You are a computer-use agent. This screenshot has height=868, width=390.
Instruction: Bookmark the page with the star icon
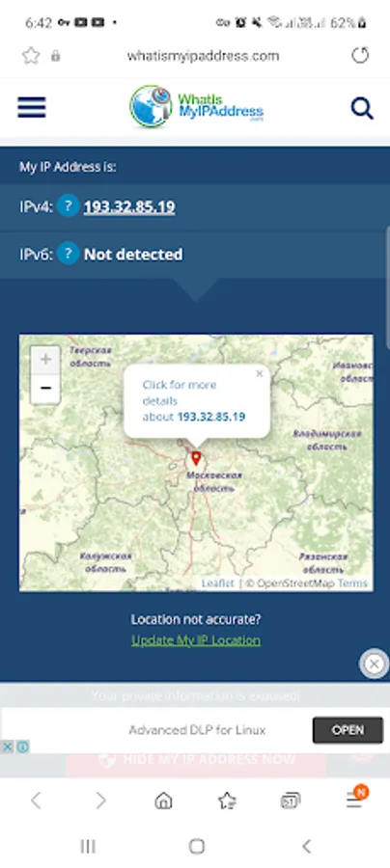click(x=31, y=55)
